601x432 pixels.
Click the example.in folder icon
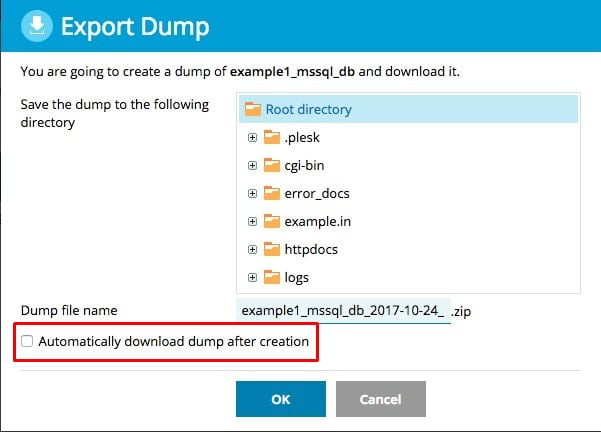272,221
